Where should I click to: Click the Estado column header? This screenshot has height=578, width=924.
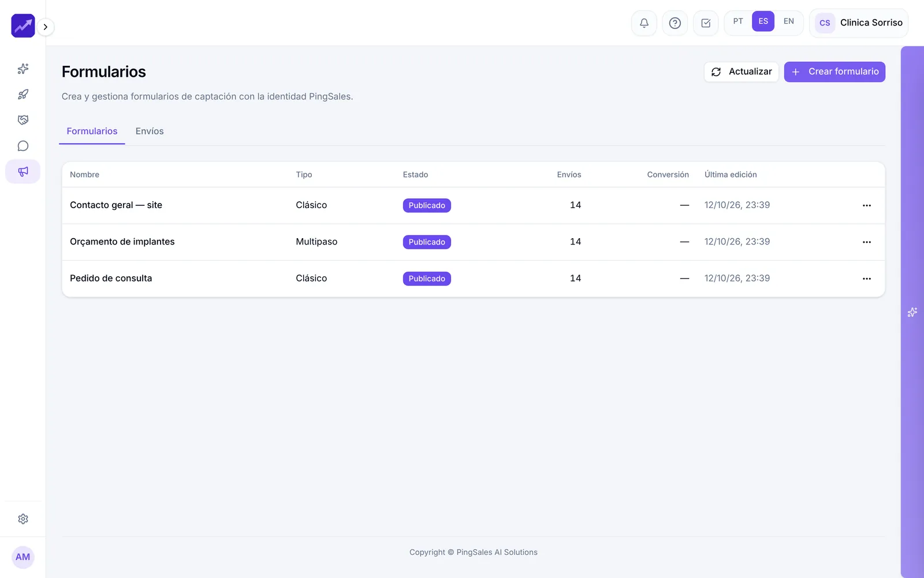click(x=415, y=175)
